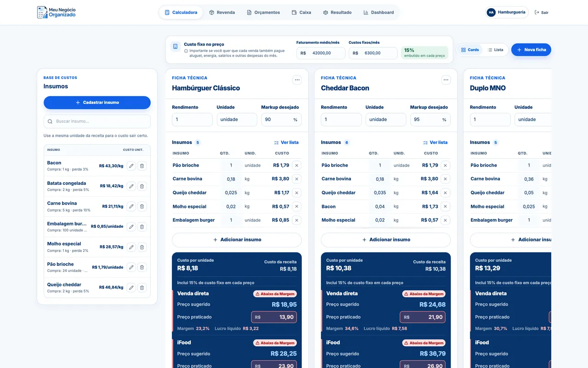Image resolution: width=588 pixels, height=368 pixels.
Task: Open the Hambúrguer Clássico options menu (three dots)
Action: pyautogui.click(x=297, y=80)
